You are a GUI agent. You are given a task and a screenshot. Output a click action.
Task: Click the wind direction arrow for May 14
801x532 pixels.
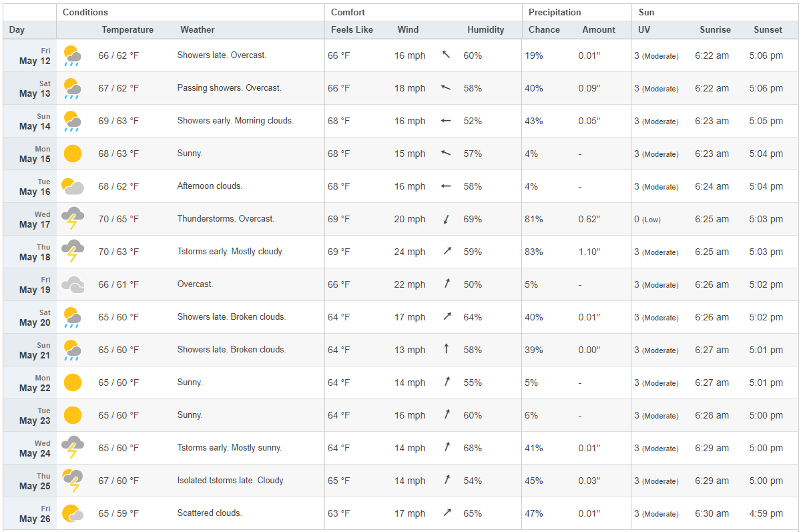click(446, 121)
